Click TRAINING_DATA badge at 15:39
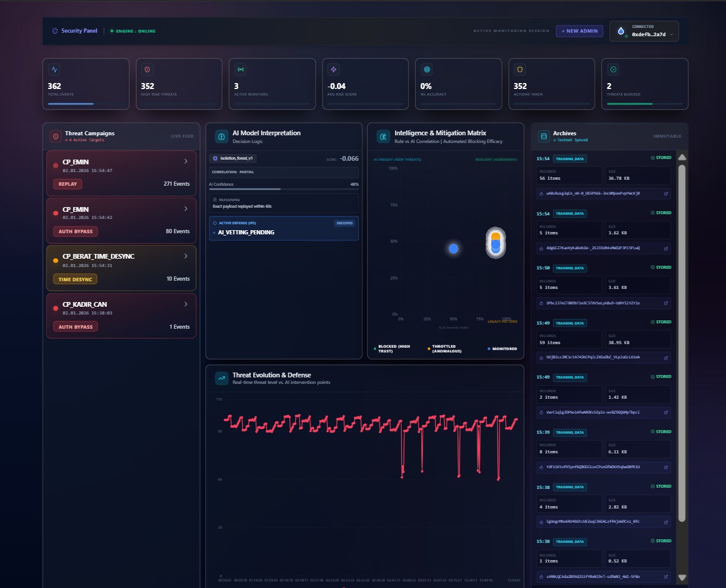 [569, 433]
